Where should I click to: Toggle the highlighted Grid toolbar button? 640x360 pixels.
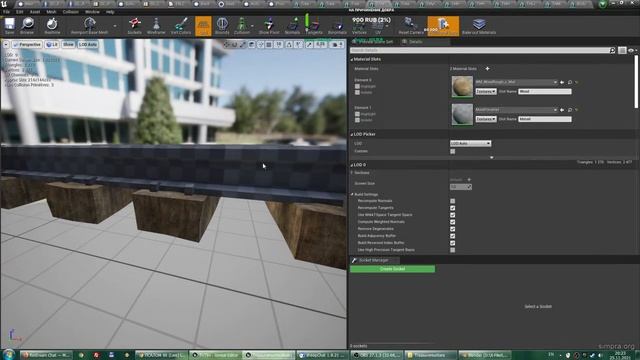pyautogui.click(x=203, y=26)
